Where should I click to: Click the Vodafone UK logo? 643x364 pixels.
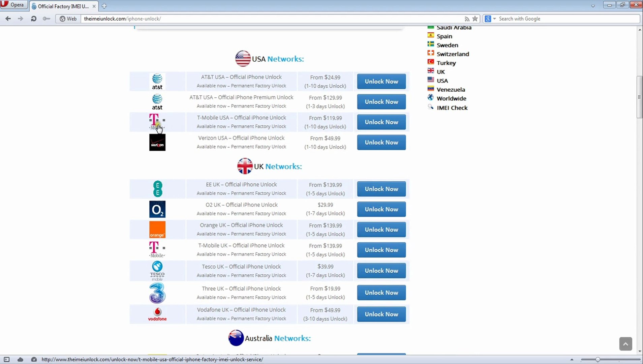157,314
